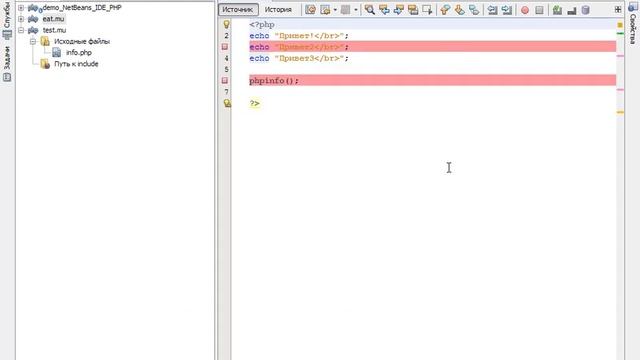Viewport: 640px width, 360px height.
Task: Click the Путь к include folder icon
Action: pos(45,64)
